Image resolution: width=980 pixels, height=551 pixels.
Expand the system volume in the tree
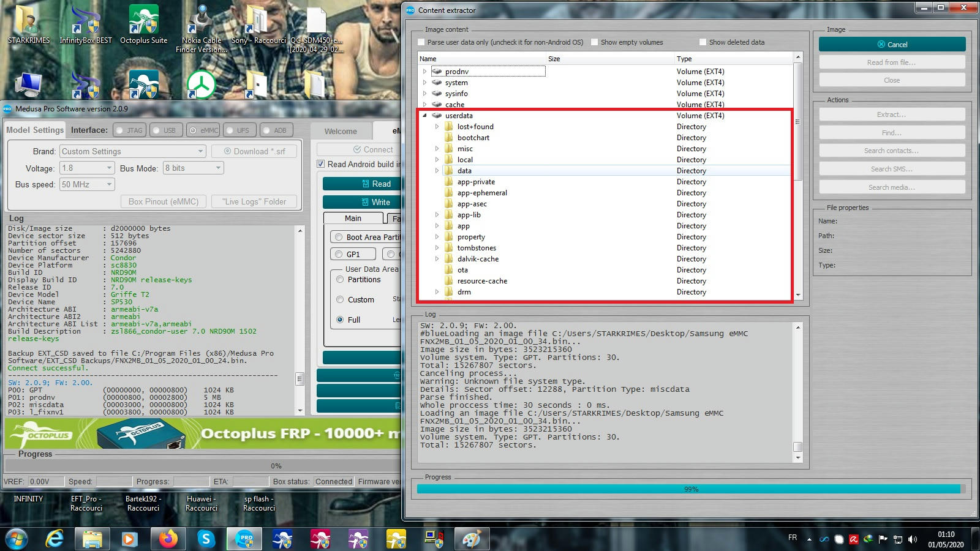424,83
